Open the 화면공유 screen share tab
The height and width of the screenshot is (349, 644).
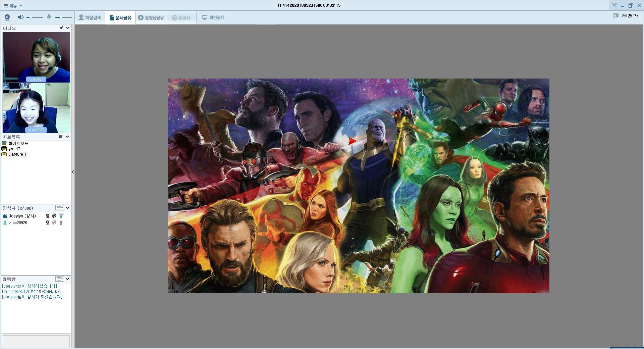[x=213, y=17]
